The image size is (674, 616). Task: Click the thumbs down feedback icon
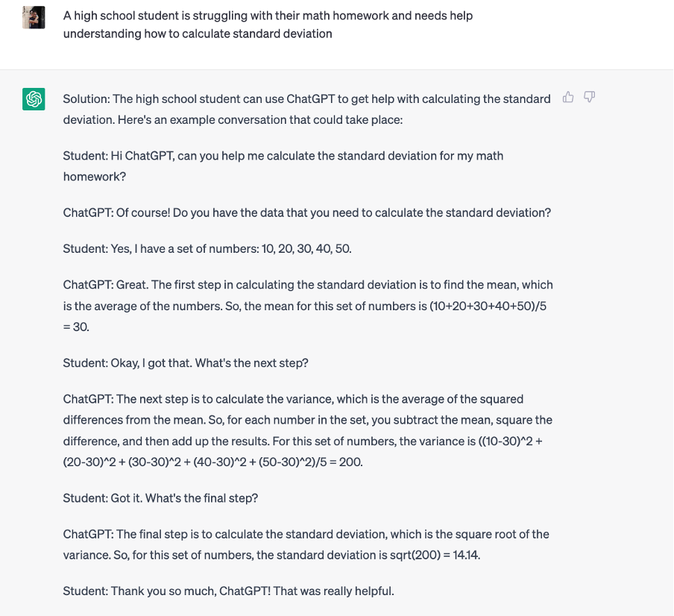[x=589, y=97]
